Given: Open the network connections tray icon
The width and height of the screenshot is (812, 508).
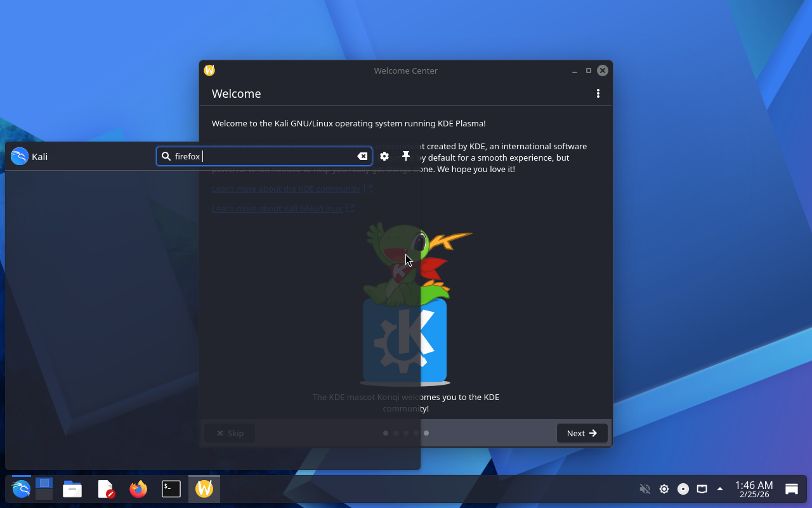Looking at the screenshot, I should (x=702, y=489).
